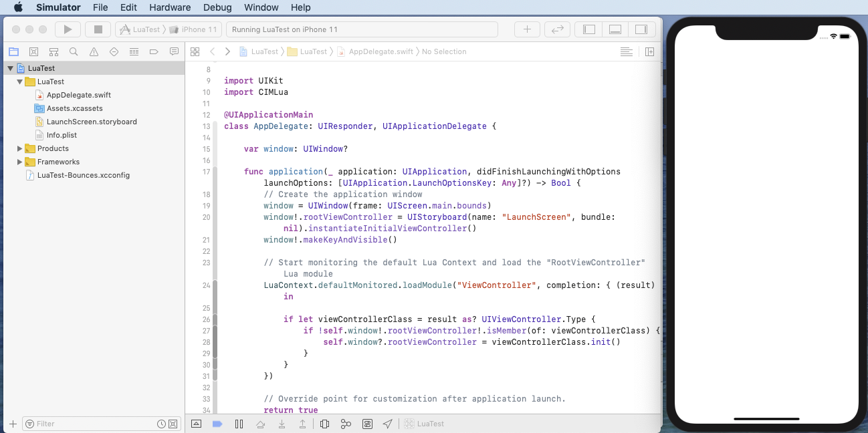
Task: Open the Issue navigator warning icon
Action: pyautogui.click(x=94, y=51)
